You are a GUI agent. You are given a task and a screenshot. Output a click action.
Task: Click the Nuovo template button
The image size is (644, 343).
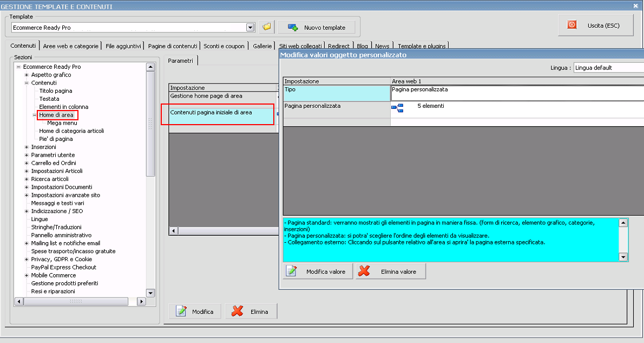point(316,28)
